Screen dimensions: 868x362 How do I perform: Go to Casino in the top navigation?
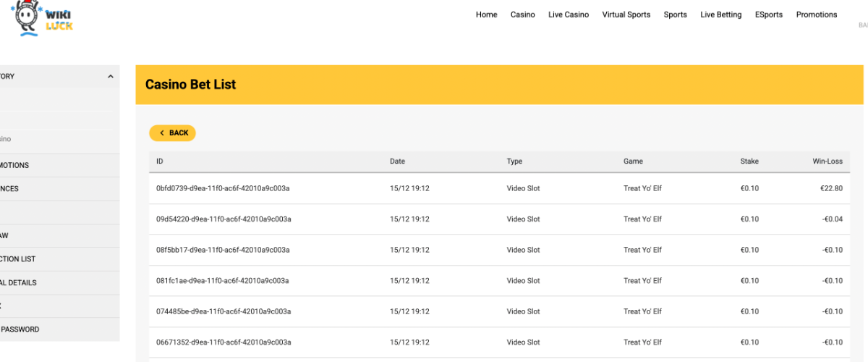click(x=522, y=14)
